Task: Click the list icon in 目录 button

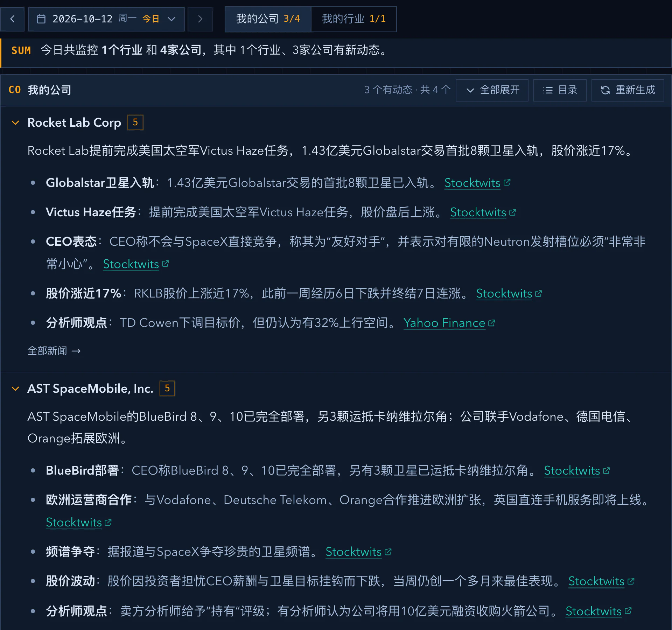Action: [x=548, y=90]
